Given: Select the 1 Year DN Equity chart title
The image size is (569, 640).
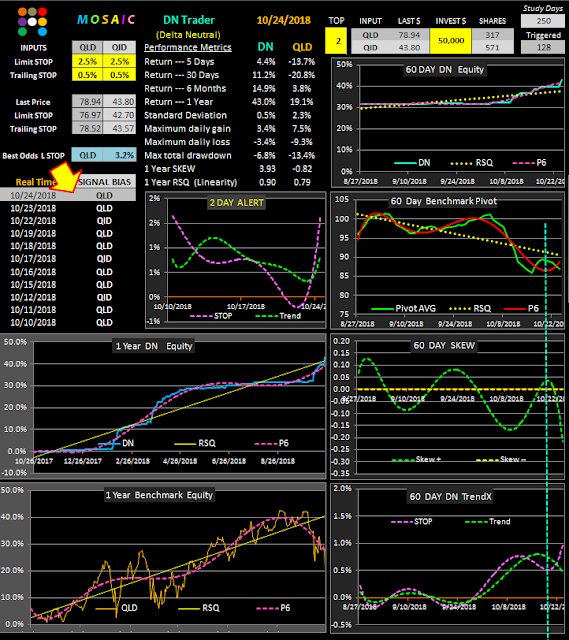Looking at the screenshot, I should tap(154, 346).
